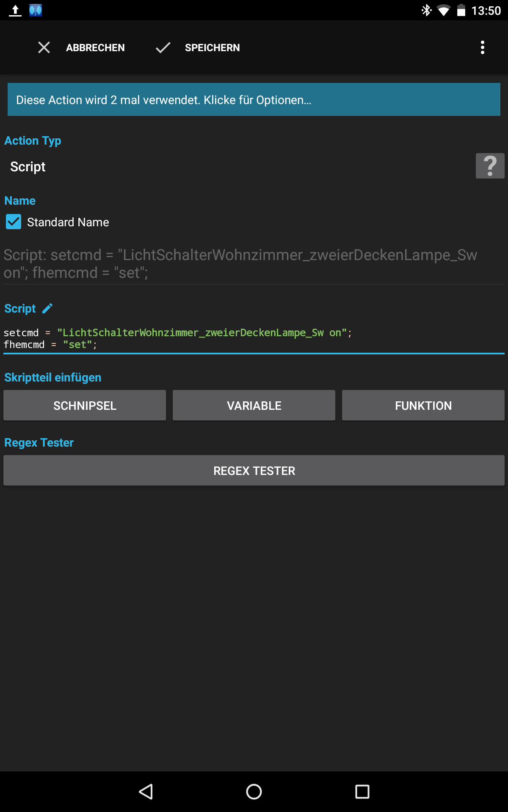Image resolution: width=508 pixels, height=812 pixels.
Task: Insert a VARIABLE into the script
Action: click(x=254, y=405)
